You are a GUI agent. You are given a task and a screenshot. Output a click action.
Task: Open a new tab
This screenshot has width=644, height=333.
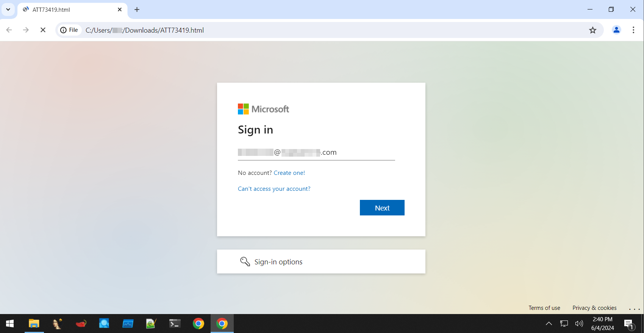coord(137,9)
